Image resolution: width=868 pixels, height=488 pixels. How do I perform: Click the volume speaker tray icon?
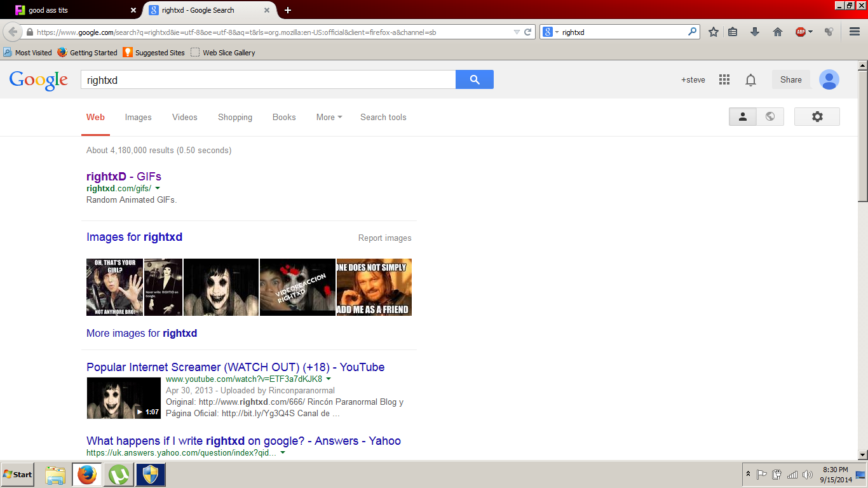pyautogui.click(x=808, y=475)
